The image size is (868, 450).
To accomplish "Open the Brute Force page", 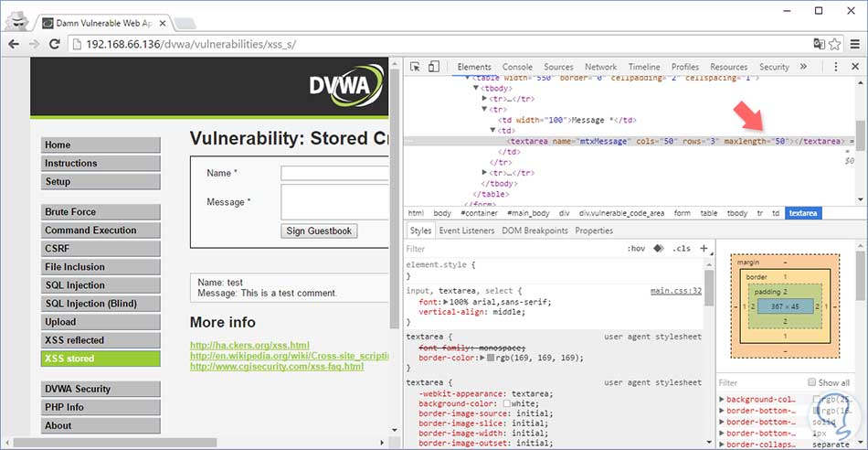I will point(101,211).
